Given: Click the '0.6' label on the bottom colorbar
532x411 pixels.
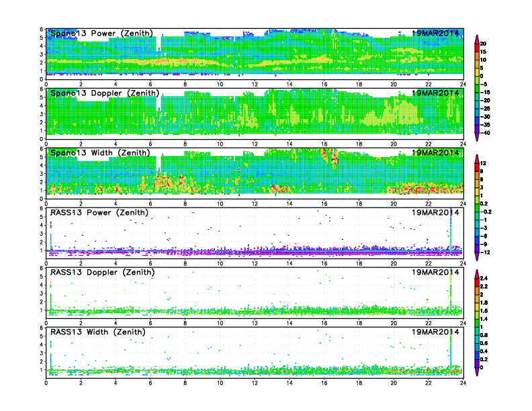Looking at the screenshot, I should coord(484,343).
